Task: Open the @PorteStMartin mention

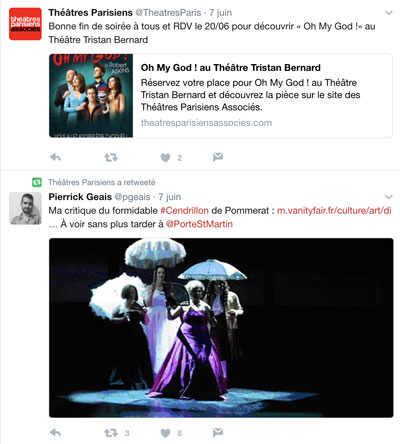Action: [x=199, y=224]
